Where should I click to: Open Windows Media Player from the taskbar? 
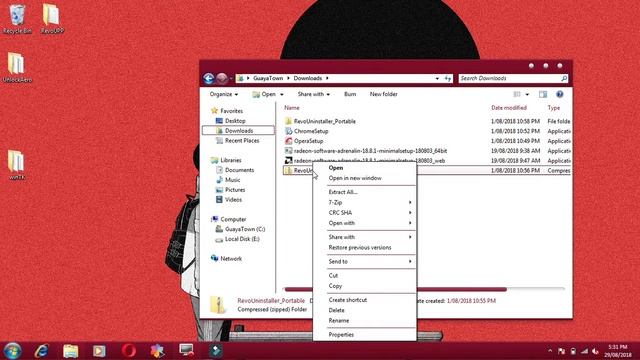[99, 351]
